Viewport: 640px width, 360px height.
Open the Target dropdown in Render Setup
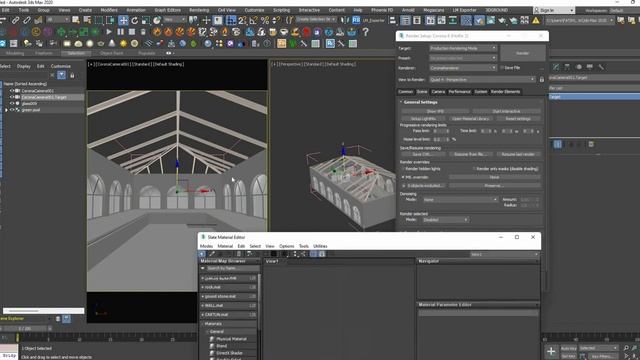462,48
